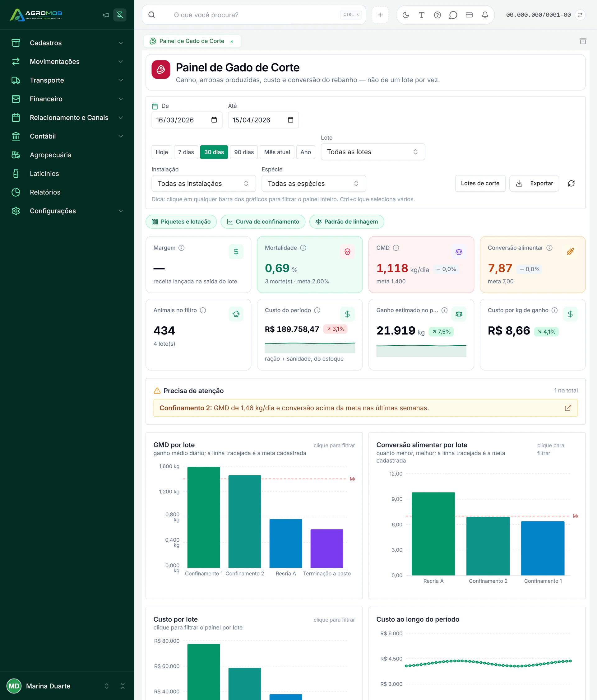This screenshot has height=700, width=597.
Task: Open the Espécie dropdown
Action: point(314,184)
